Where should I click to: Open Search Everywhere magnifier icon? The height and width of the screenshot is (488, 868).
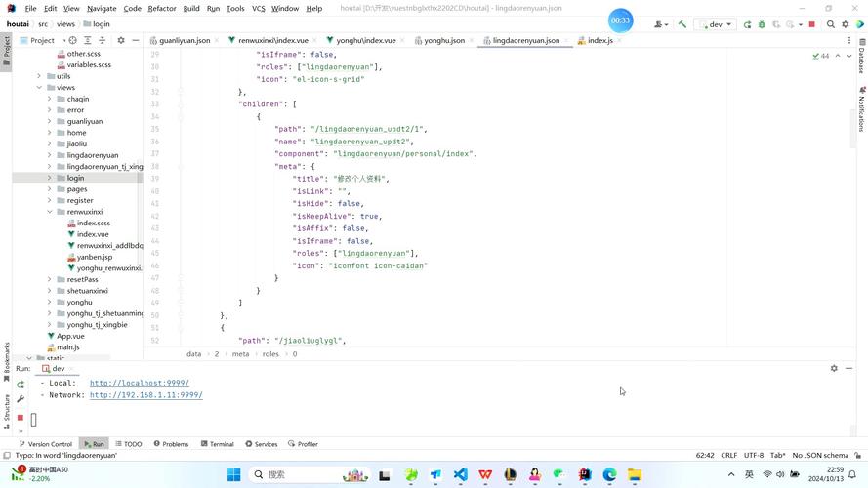(x=831, y=24)
